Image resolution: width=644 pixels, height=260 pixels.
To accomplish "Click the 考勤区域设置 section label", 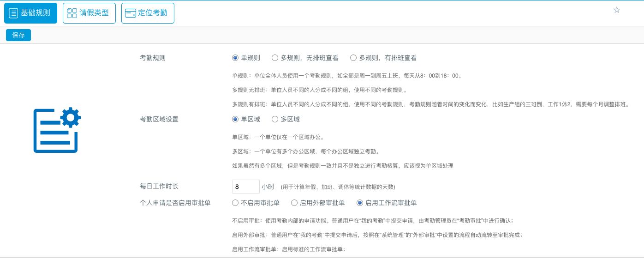I will pyautogui.click(x=159, y=119).
